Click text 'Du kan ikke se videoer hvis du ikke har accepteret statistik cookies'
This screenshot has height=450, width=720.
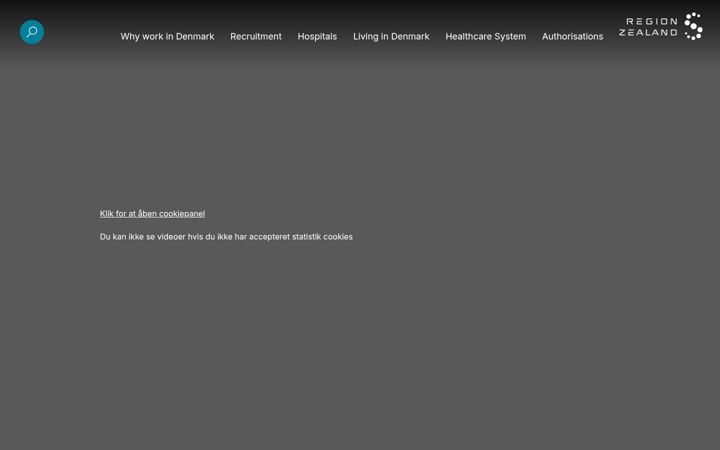[226, 237]
